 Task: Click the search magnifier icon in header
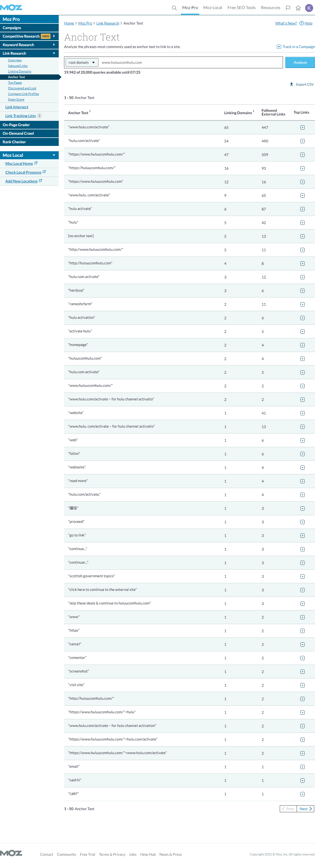(x=174, y=8)
